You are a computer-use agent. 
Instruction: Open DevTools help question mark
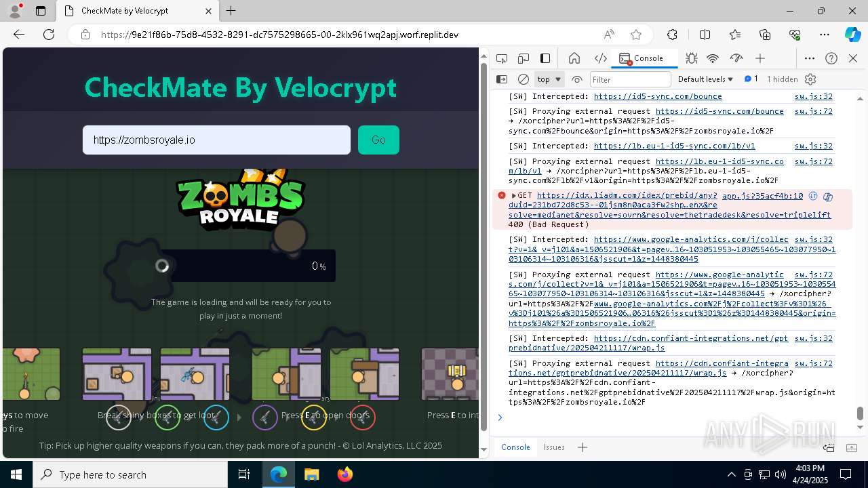(831, 58)
